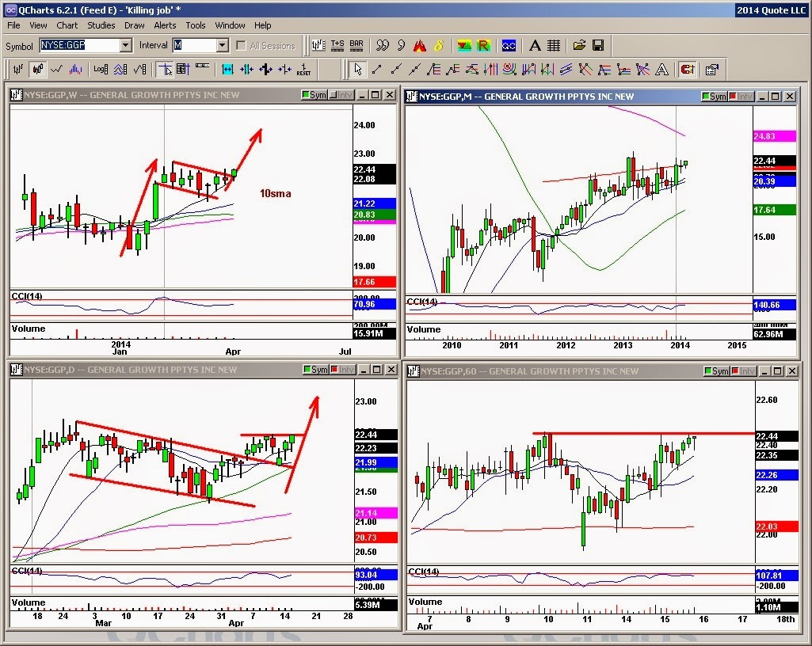Toggle Sym link in the GGP,60 chart
Screen dimensions: 812x646
pyautogui.click(x=716, y=371)
